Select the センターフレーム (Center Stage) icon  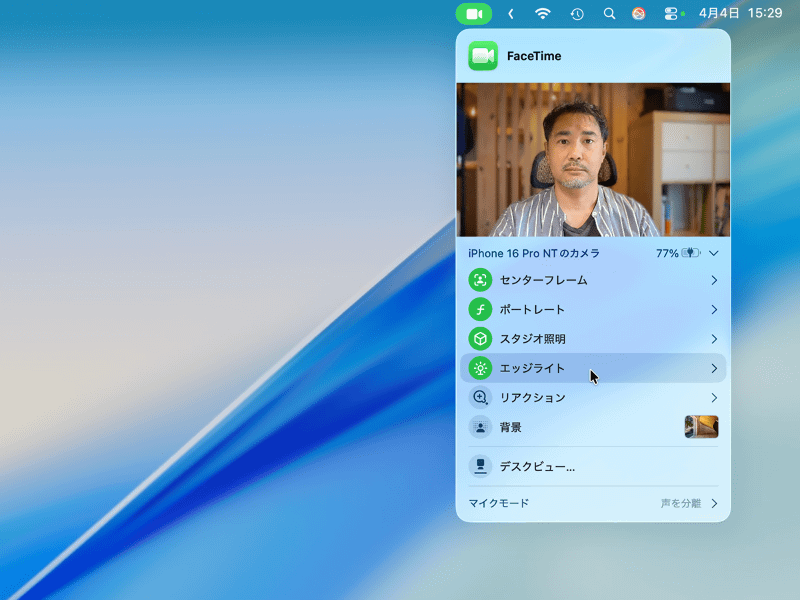[480, 280]
